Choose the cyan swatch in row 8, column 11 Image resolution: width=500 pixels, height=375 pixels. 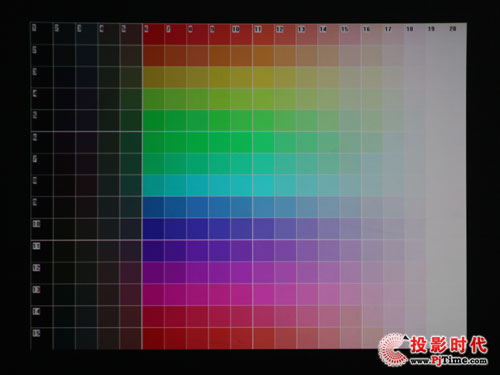tap(263, 186)
